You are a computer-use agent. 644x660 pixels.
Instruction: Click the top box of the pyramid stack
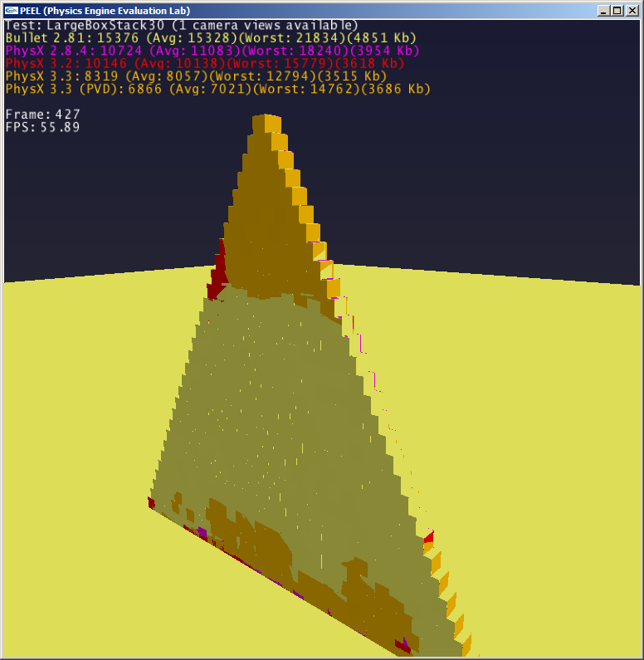coord(266,124)
